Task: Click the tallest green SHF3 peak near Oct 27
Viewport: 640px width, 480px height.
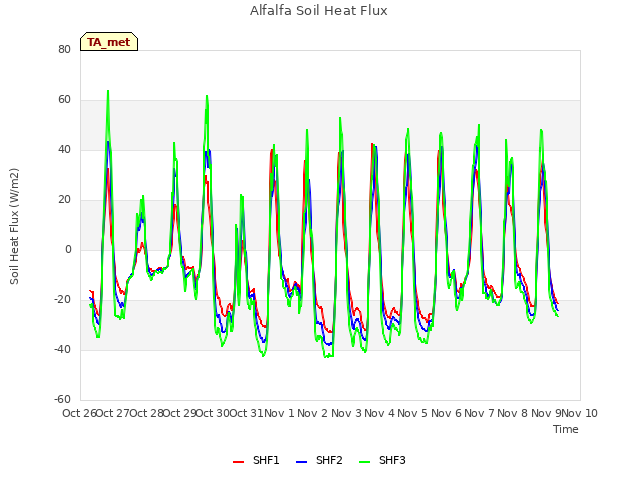Action: click(108, 91)
